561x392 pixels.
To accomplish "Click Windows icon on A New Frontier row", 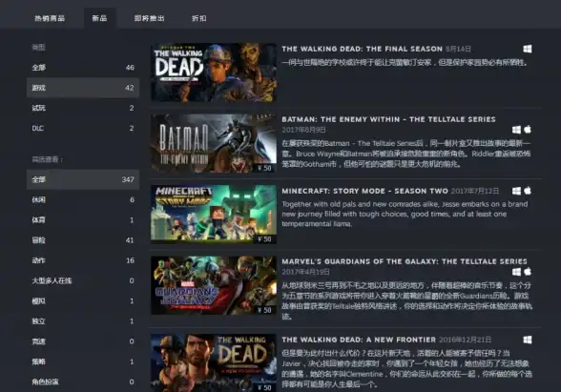I will tap(527, 340).
